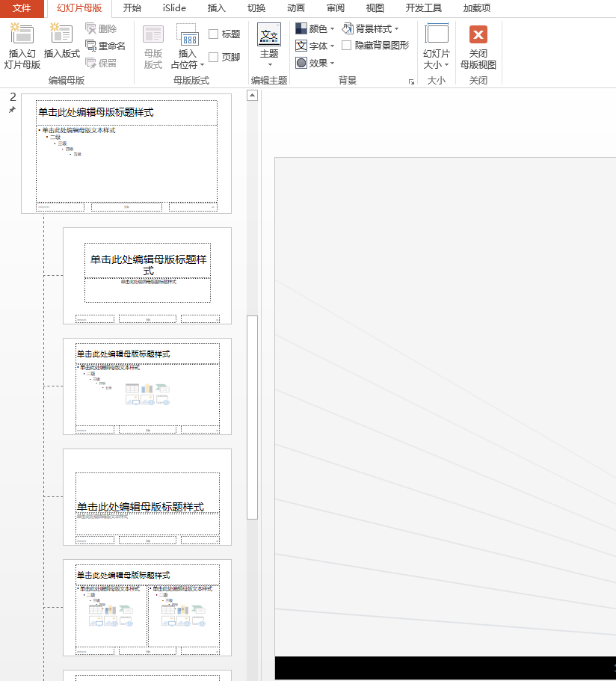The width and height of the screenshot is (616, 681).
Task: Expand the Colors (颜色) dropdown arrow
Action: click(x=333, y=29)
